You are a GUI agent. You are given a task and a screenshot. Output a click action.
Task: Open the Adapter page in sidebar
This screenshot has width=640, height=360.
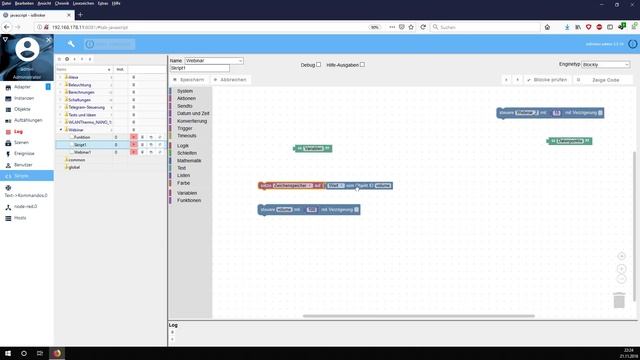coord(22,87)
